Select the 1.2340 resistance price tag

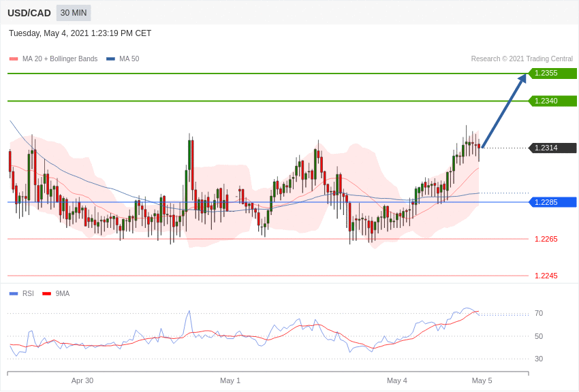(552, 101)
